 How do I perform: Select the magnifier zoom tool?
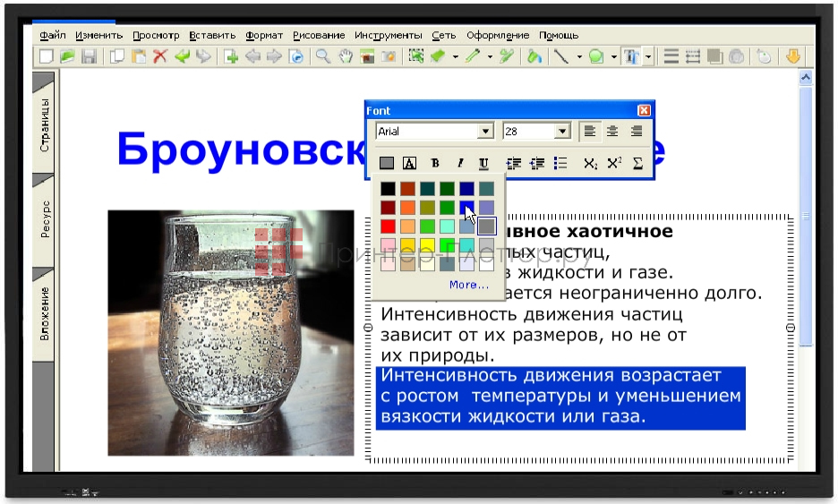pos(323,56)
